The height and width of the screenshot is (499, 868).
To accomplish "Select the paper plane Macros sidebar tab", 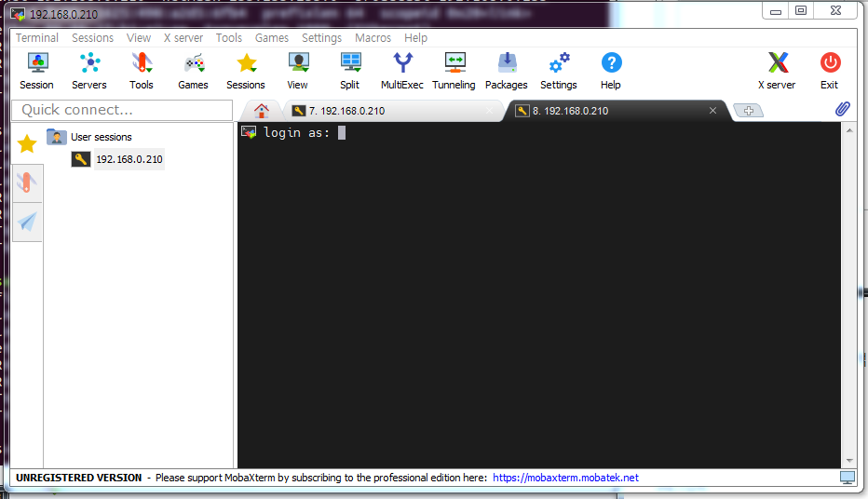I will [27, 222].
